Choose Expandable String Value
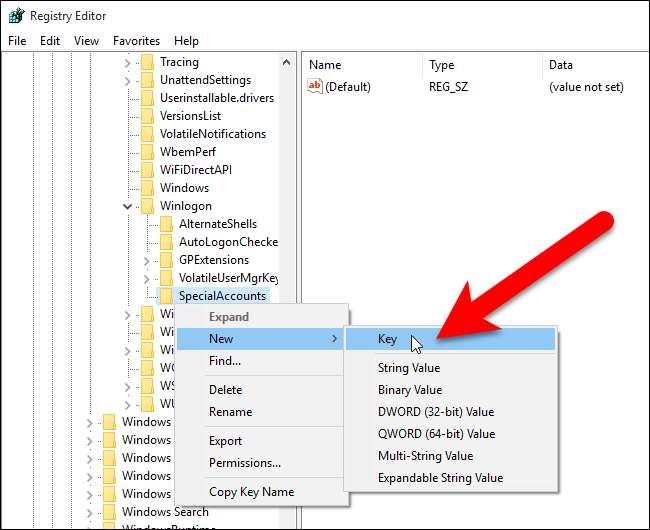 coord(450,478)
